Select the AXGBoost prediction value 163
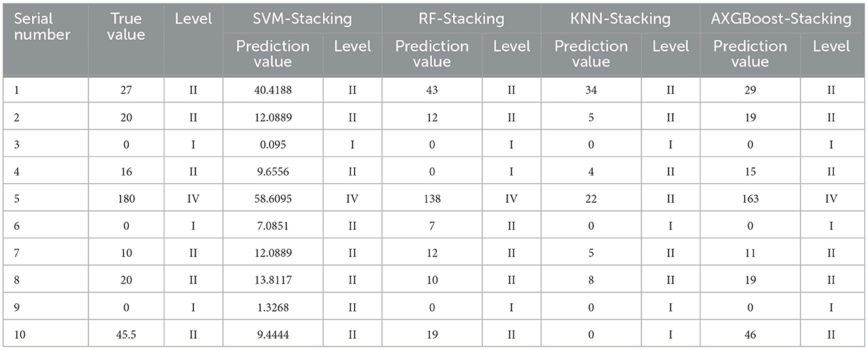This screenshot has width=868, height=350. [x=750, y=198]
